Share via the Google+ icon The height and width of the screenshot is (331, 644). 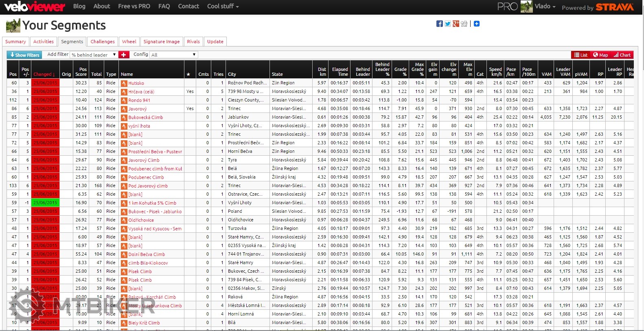click(456, 24)
